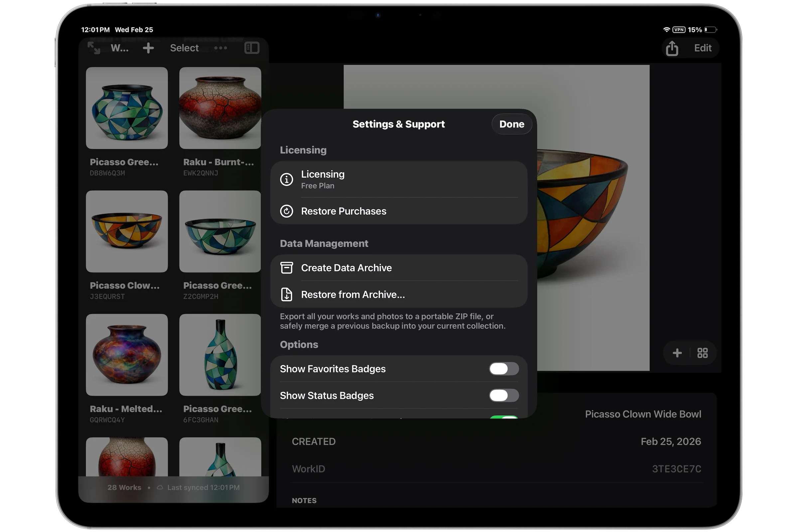Tap the expand arrows icon in the sidebar toolbar
798x532 pixels.
pyautogui.click(x=94, y=48)
